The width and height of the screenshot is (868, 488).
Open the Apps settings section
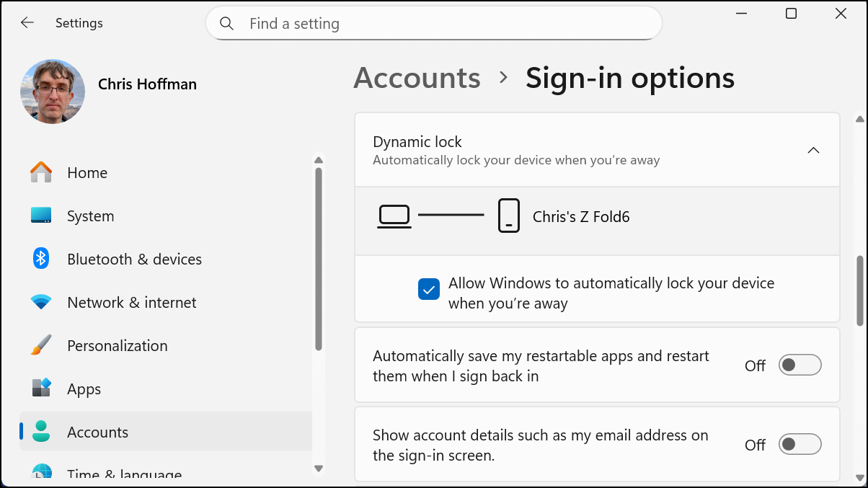(84, 389)
